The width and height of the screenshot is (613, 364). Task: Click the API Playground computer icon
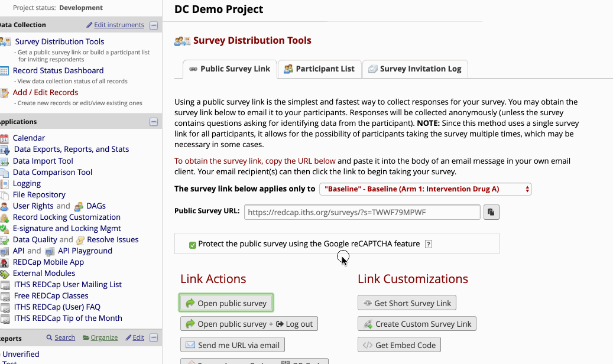pos(50,251)
